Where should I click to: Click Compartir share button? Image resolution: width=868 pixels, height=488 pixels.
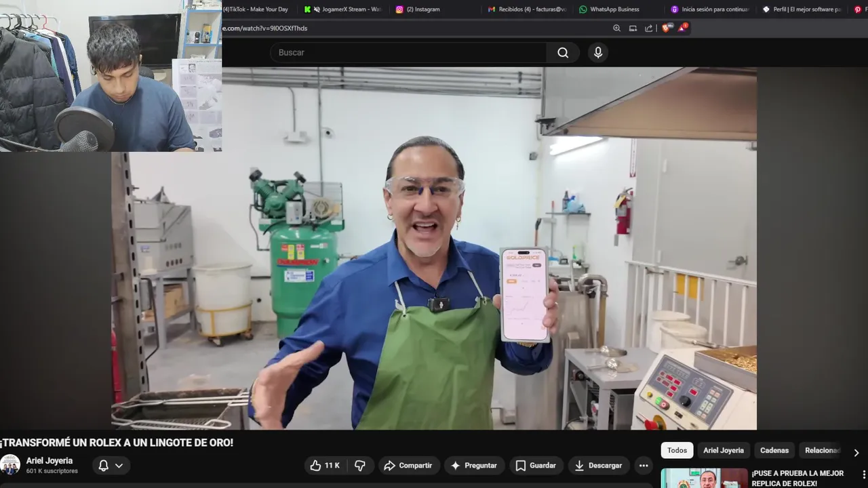point(408,466)
